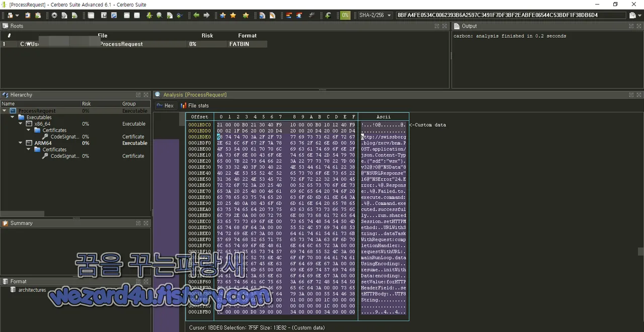Float the Hierarchy panel
Viewport: 644px width, 332px height.
[x=138, y=95]
